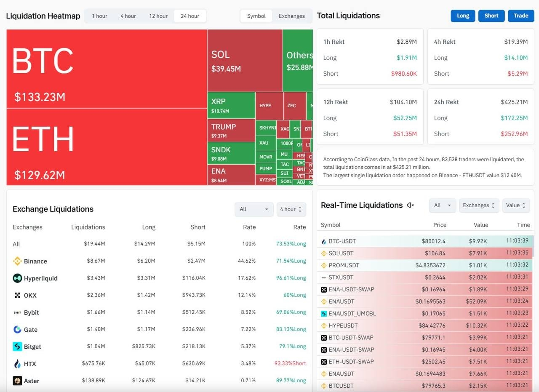Click the XRP heatmap tile
The image size is (539, 392).
click(x=231, y=105)
